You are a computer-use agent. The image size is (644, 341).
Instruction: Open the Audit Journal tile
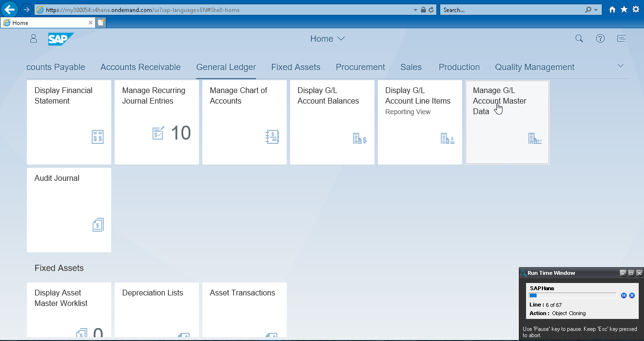[69, 210]
